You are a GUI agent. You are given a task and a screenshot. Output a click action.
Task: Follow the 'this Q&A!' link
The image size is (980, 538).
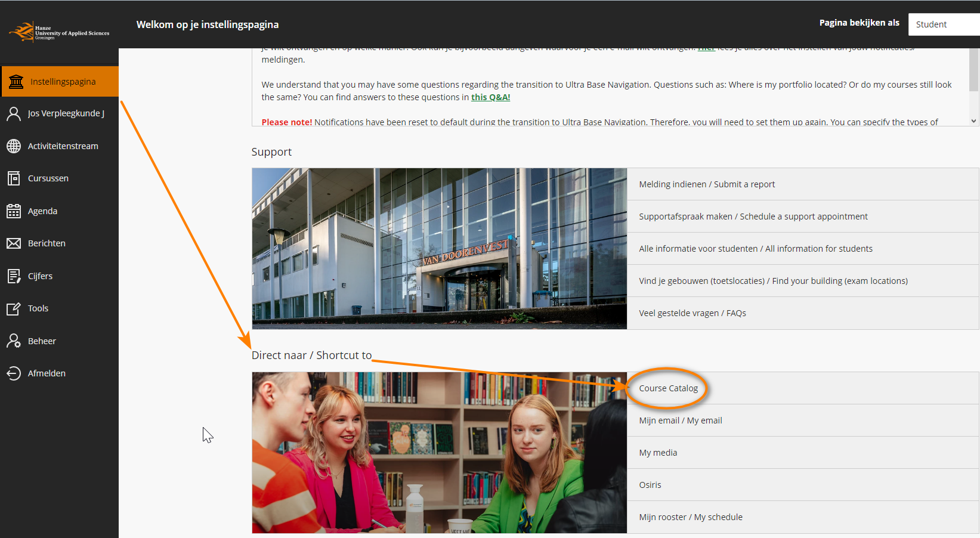[490, 97]
